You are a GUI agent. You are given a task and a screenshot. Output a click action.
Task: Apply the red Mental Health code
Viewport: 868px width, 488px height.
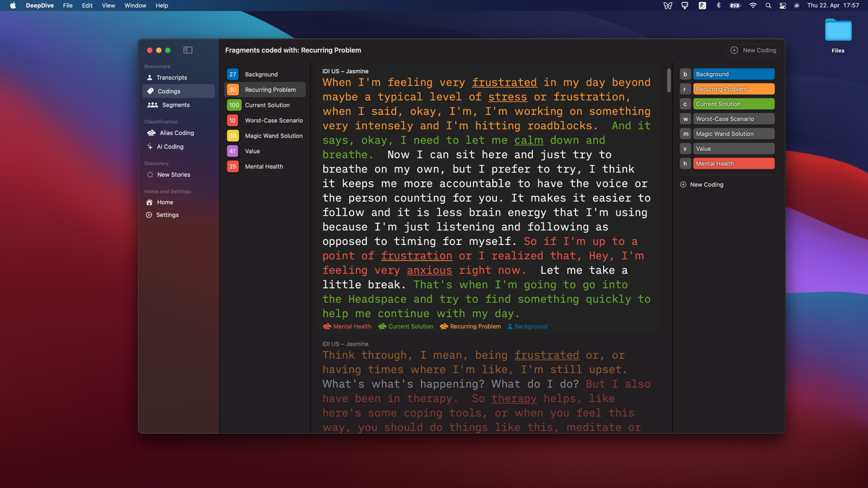(x=733, y=163)
